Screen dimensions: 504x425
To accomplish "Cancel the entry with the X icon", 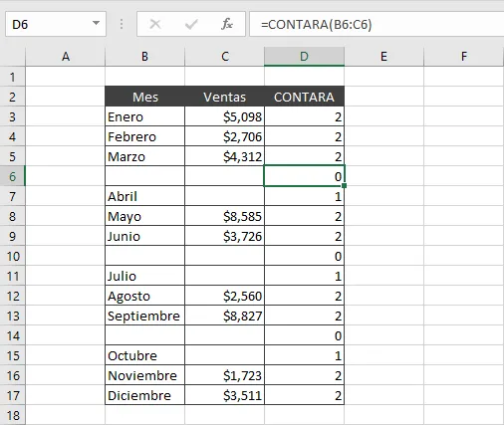I will [x=155, y=24].
